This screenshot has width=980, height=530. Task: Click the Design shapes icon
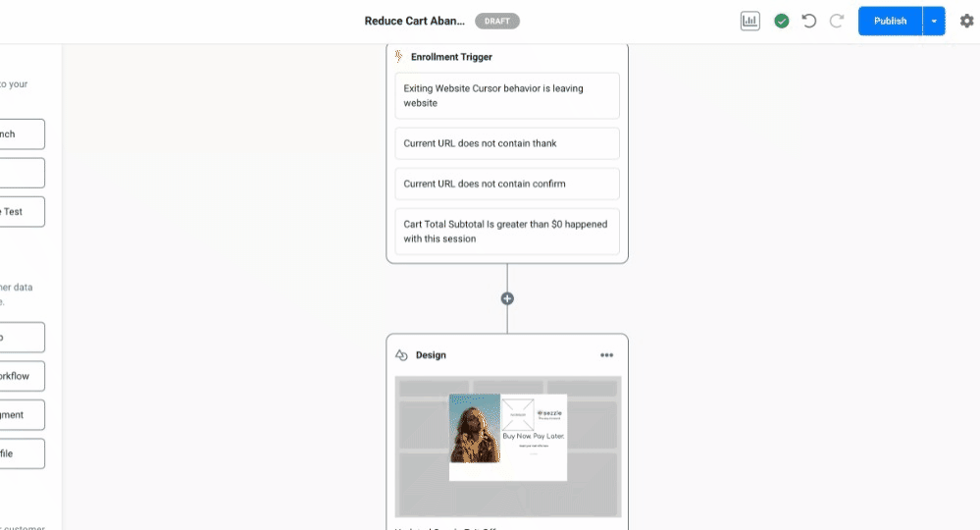click(x=401, y=355)
